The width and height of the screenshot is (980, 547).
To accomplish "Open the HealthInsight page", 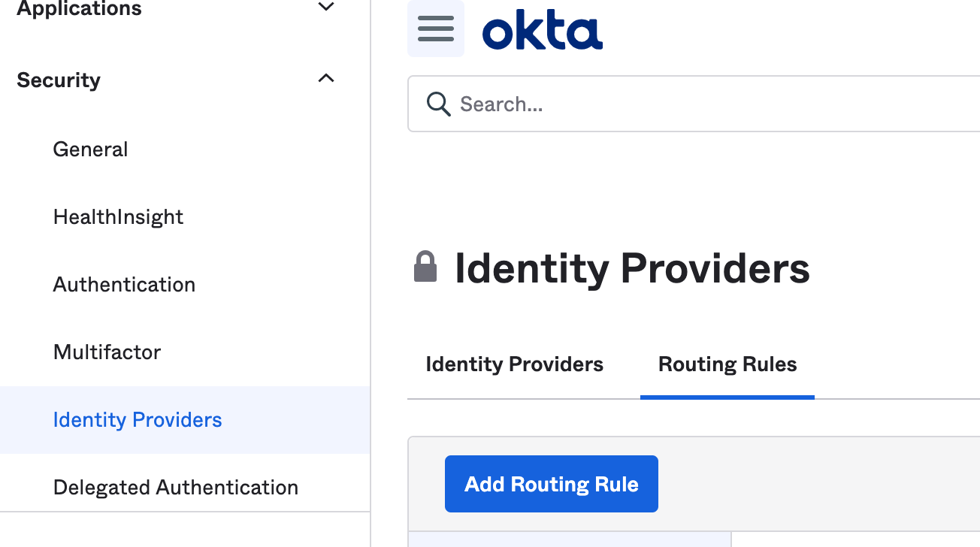I will tap(118, 216).
